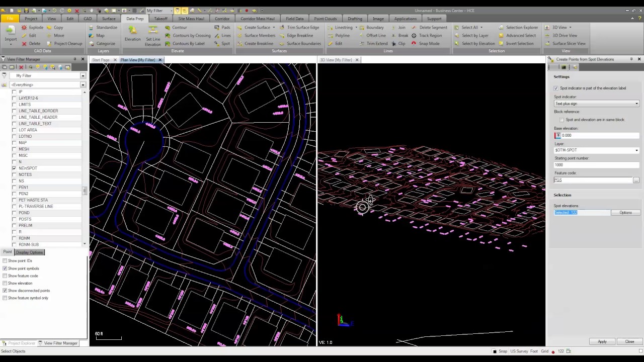Screen dimensions: 644x362
Task: Uncheck Spot indicator is part of label
Action: 556,88
